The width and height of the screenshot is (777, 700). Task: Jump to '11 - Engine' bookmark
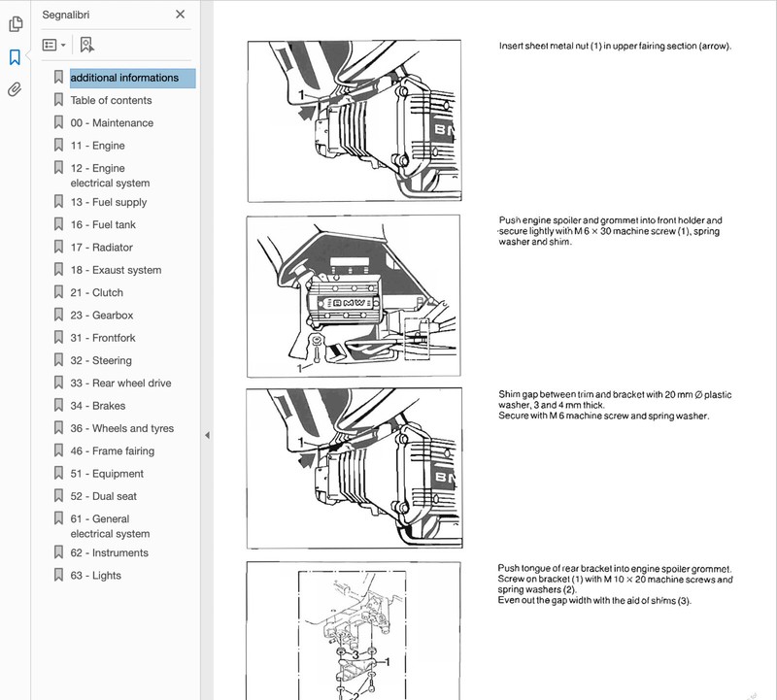[98, 146]
